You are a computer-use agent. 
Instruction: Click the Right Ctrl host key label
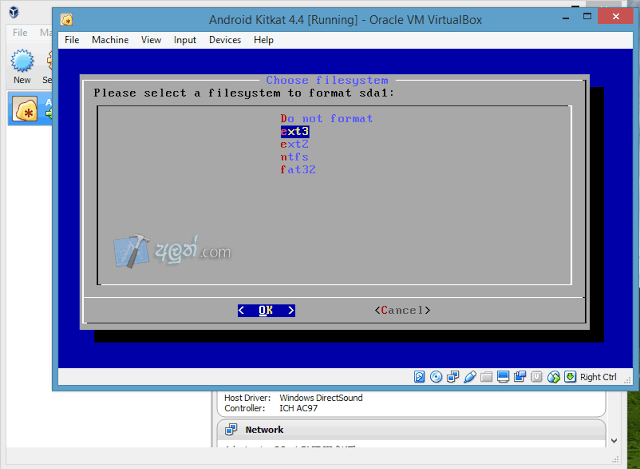pyautogui.click(x=598, y=377)
